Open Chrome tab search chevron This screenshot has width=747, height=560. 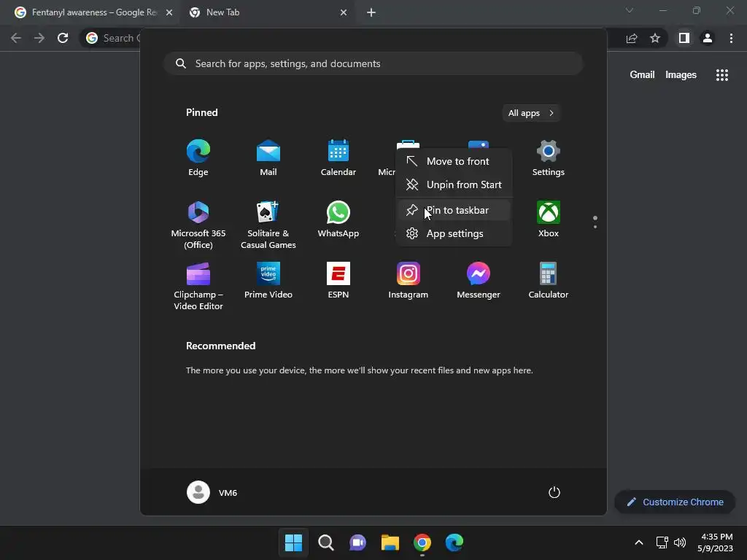(630, 10)
